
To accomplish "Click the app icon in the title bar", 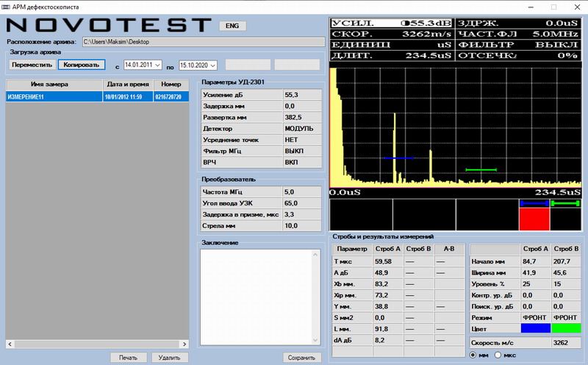I will pyautogui.click(x=7, y=6).
